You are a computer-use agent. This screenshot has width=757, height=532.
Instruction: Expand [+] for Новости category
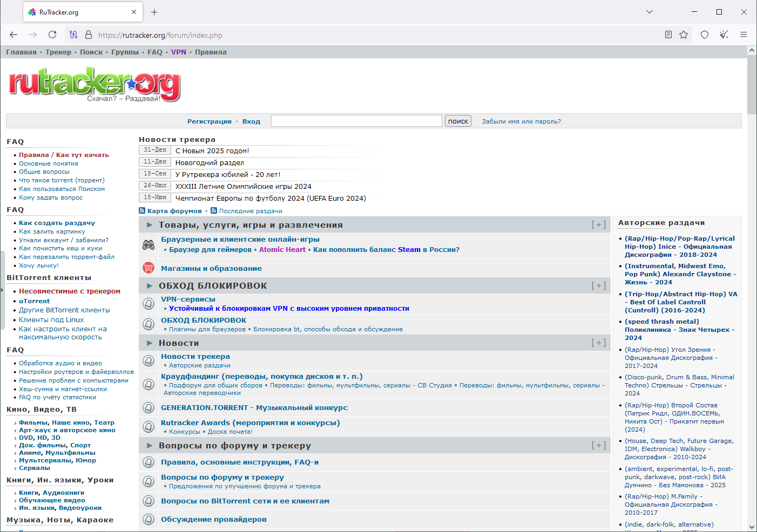[x=599, y=343]
